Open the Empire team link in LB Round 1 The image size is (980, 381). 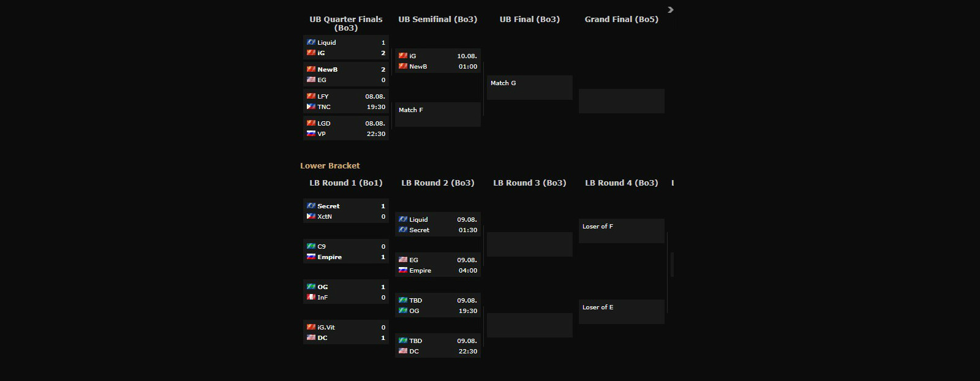[330, 257]
